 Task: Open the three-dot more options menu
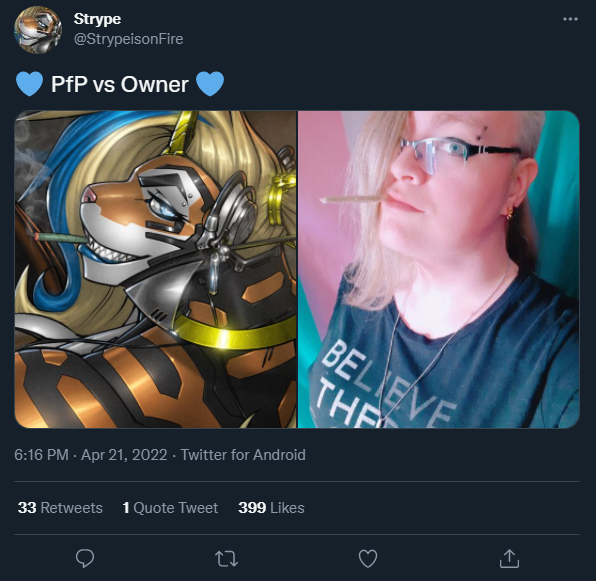570,19
